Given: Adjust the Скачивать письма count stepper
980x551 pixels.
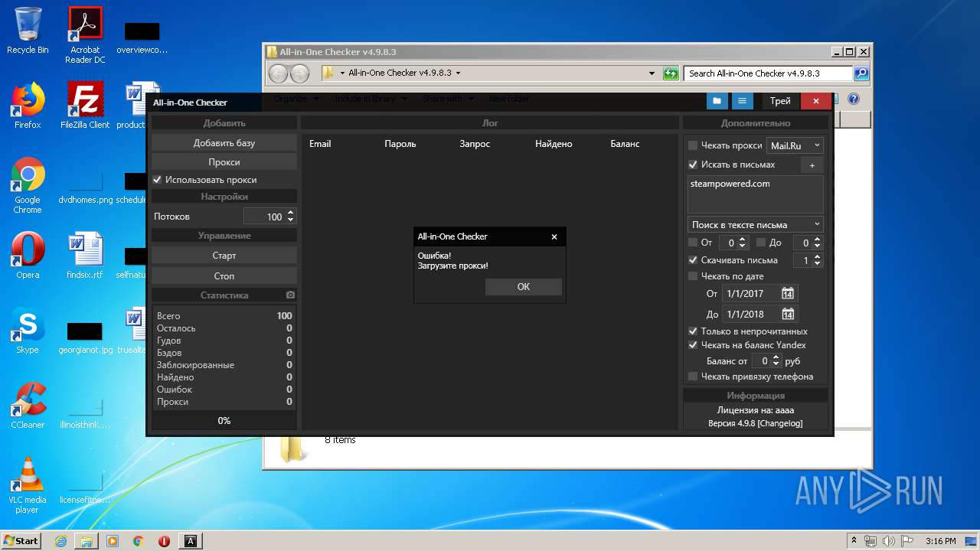Looking at the screenshot, I should click(x=817, y=260).
